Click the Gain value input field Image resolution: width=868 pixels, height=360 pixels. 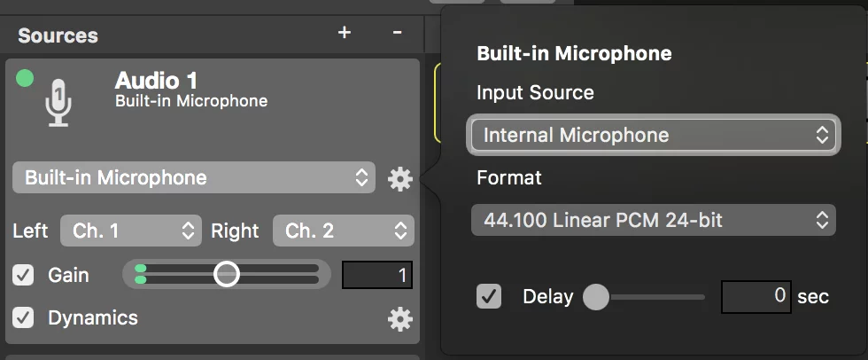(x=377, y=275)
